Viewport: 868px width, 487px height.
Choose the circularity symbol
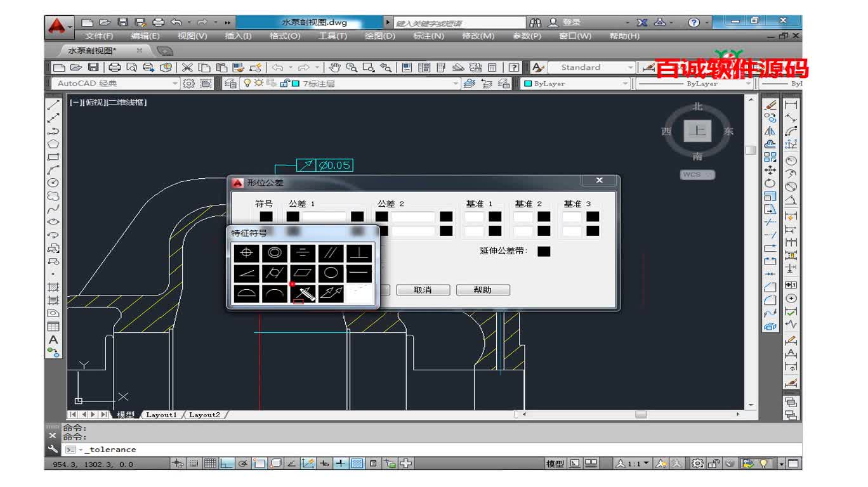[x=331, y=273]
